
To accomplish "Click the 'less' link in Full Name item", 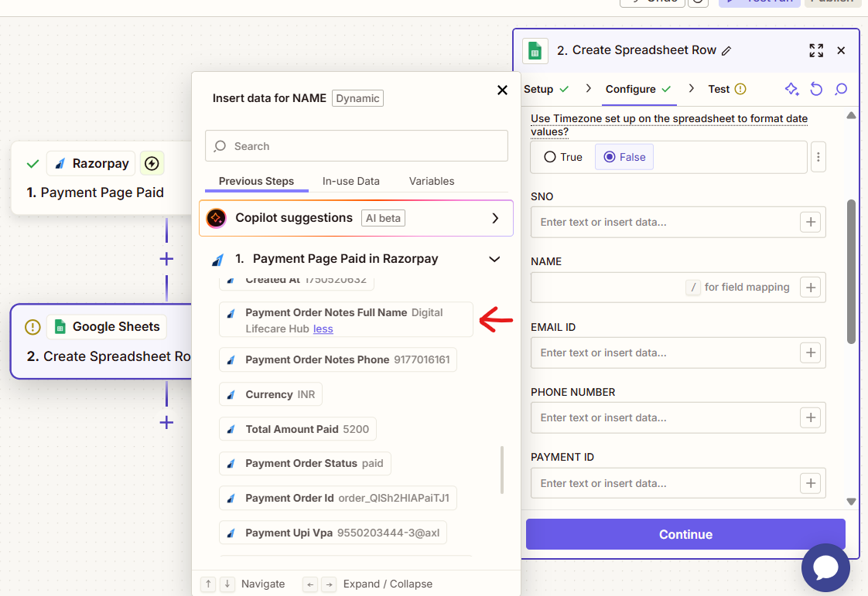I will (x=323, y=329).
